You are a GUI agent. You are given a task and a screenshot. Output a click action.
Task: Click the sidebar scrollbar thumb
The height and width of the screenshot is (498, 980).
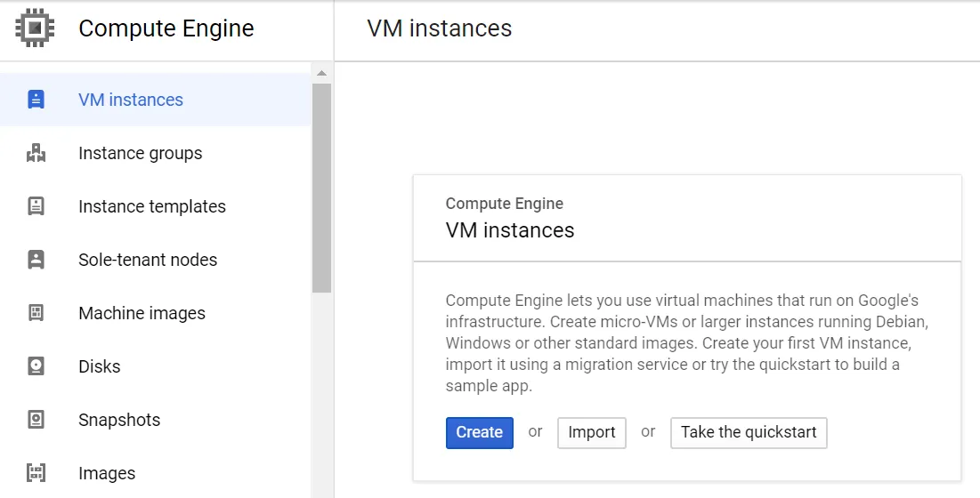tap(322, 188)
